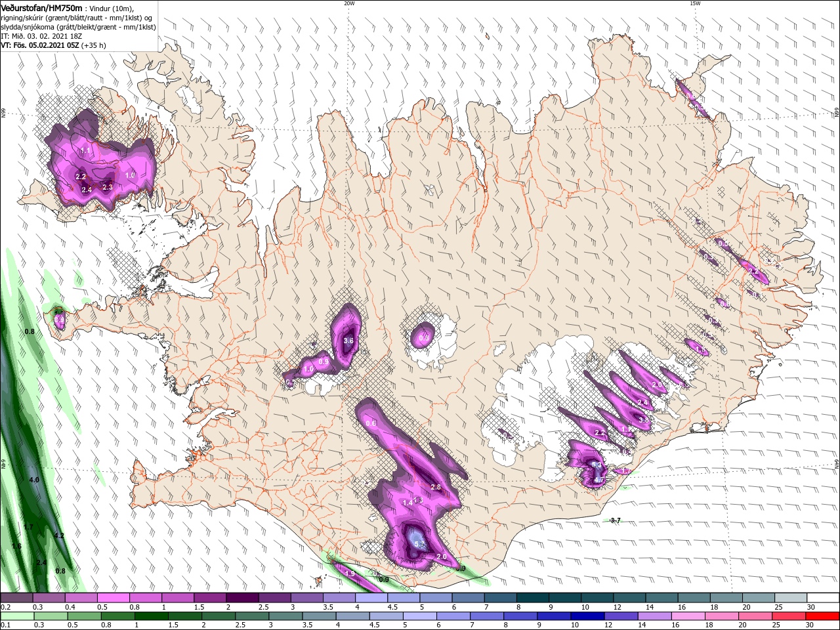Viewport: 840px width, 630px height.
Task: Pick the dark green swatch labeled 1 in the rain legend
Action: coord(151,616)
